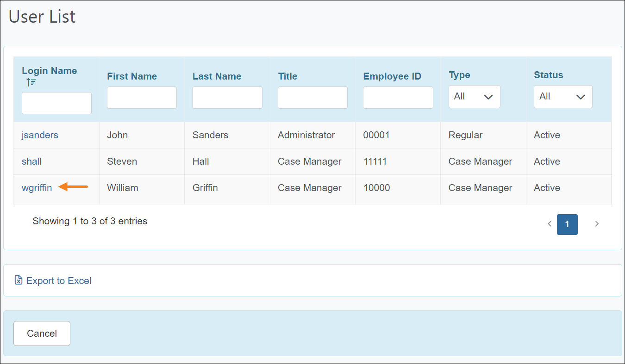The height and width of the screenshot is (364, 625).
Task: Click the First Name search box
Action: [x=142, y=98]
